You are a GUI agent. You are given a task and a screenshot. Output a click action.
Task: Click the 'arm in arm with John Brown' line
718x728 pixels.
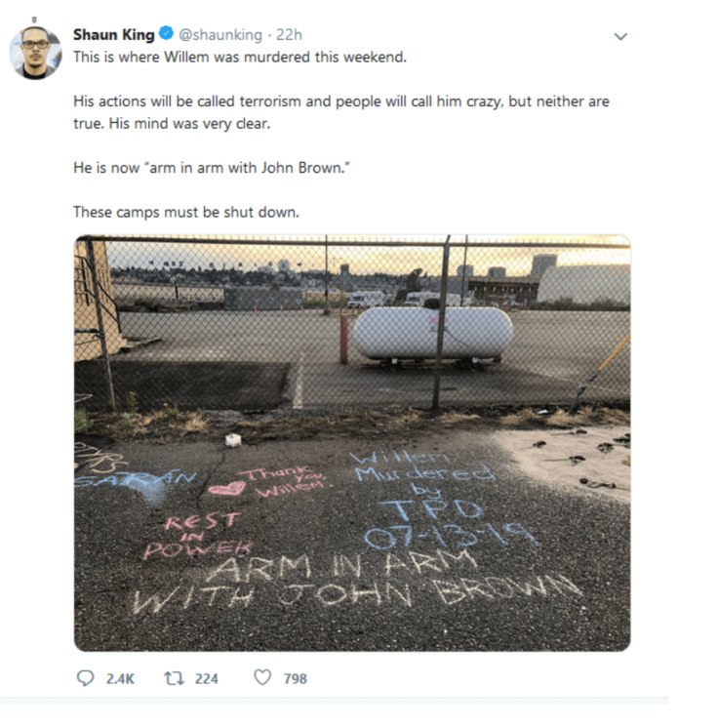click(x=212, y=168)
